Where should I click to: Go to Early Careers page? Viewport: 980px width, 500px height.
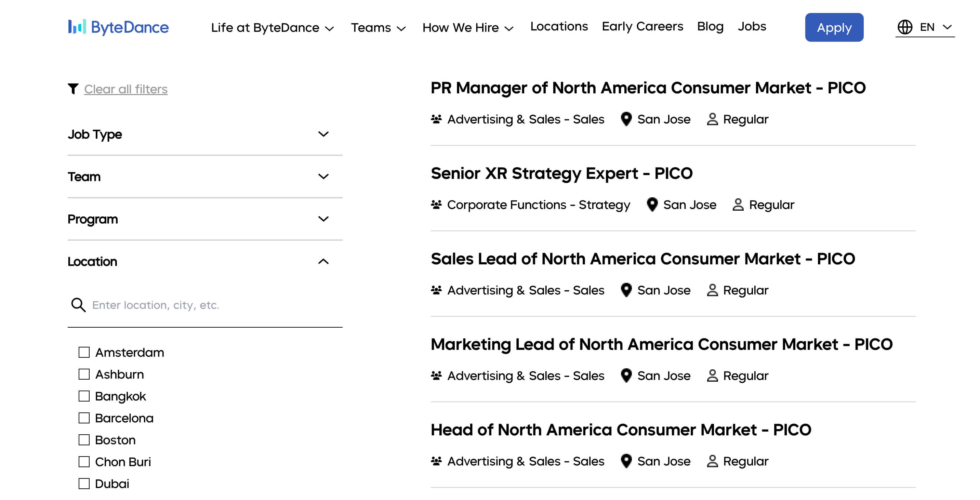642,26
